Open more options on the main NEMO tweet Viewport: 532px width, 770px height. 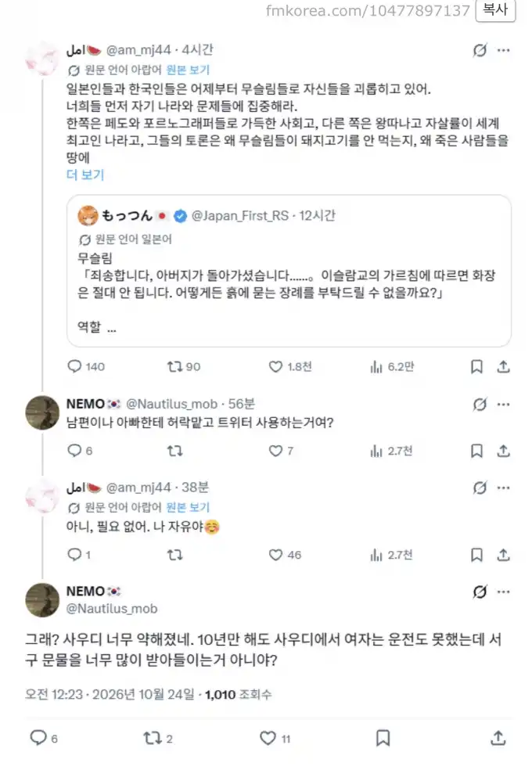click(504, 592)
